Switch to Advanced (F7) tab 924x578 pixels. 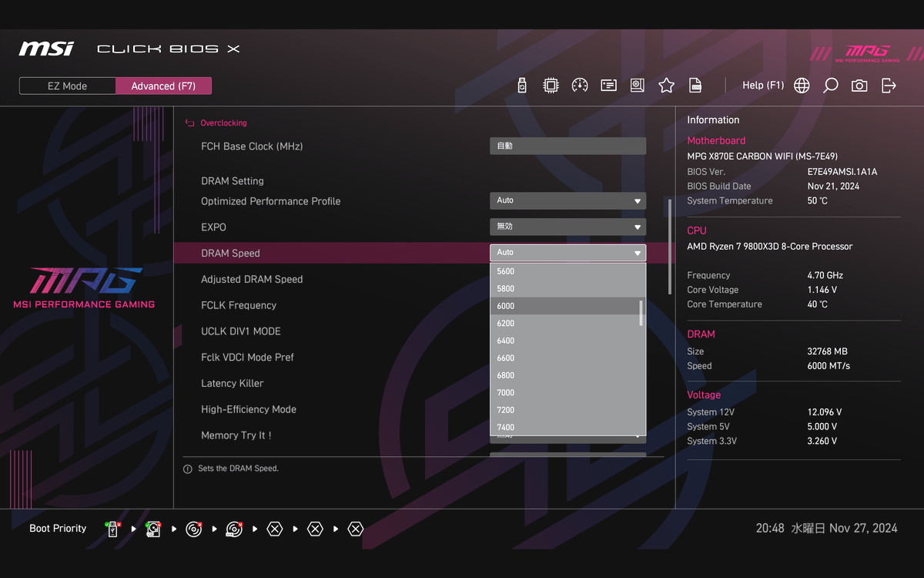click(x=163, y=86)
